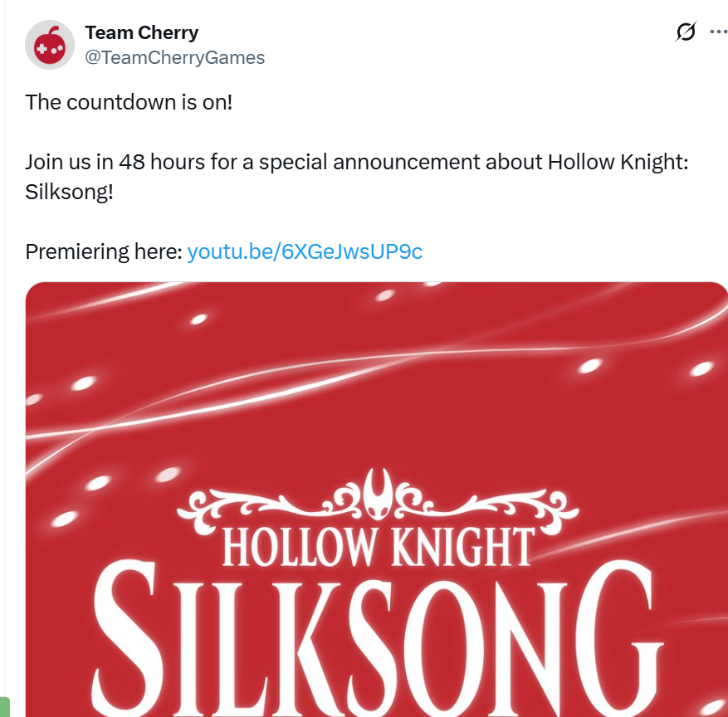Image resolution: width=728 pixels, height=717 pixels.
Task: Open the youtu.be/6XGeJwsUP9c link
Action: pyautogui.click(x=305, y=251)
